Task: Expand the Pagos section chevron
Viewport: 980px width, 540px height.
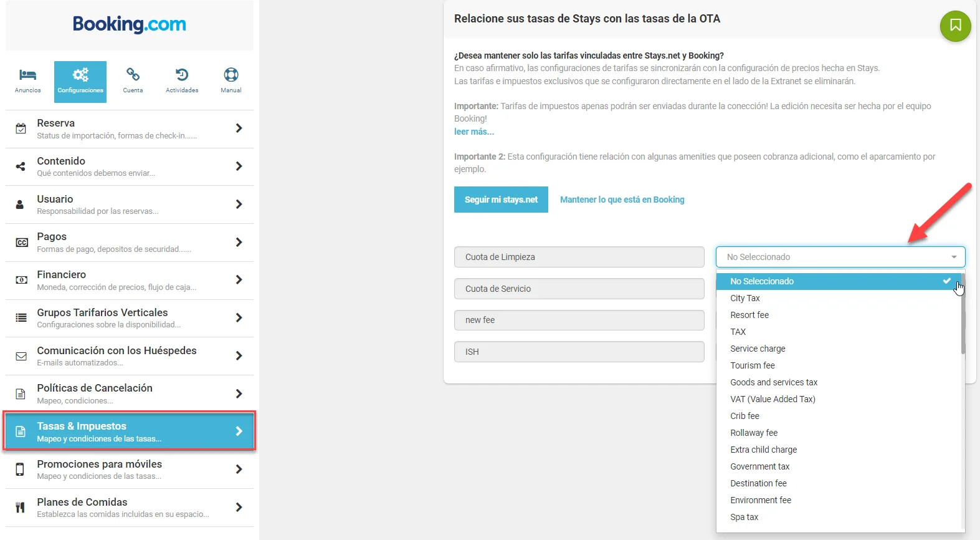Action: 239,242
